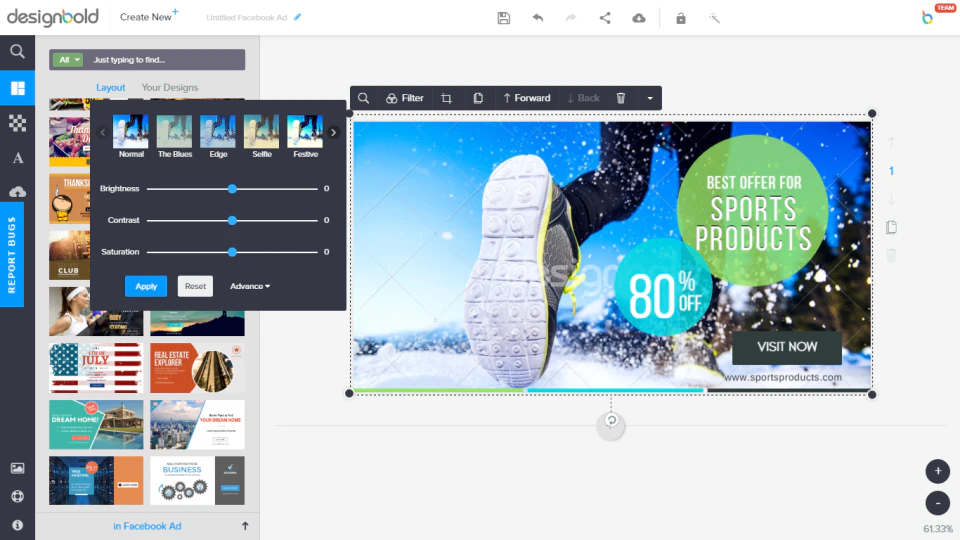960x540 pixels.
Task: Show next filter presets with right arrow
Action: click(333, 132)
